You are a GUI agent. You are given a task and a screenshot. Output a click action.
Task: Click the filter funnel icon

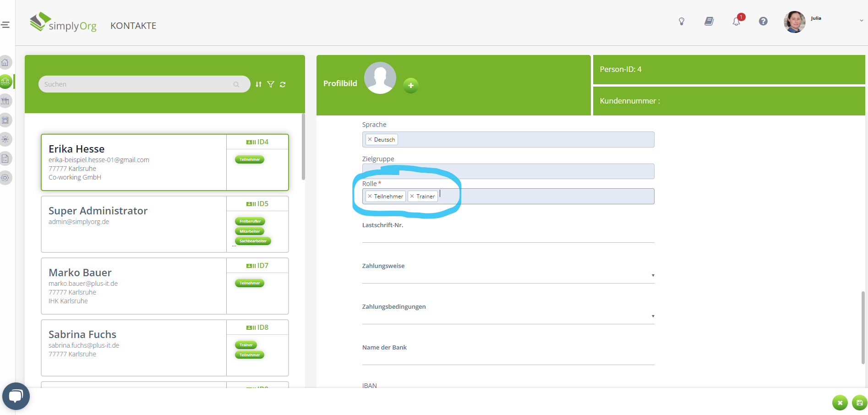pyautogui.click(x=271, y=84)
